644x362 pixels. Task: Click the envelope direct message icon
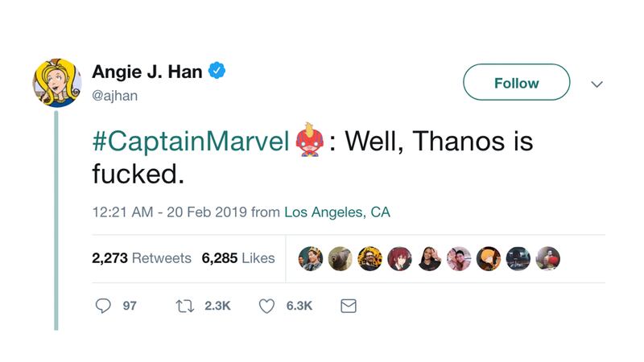coord(349,307)
